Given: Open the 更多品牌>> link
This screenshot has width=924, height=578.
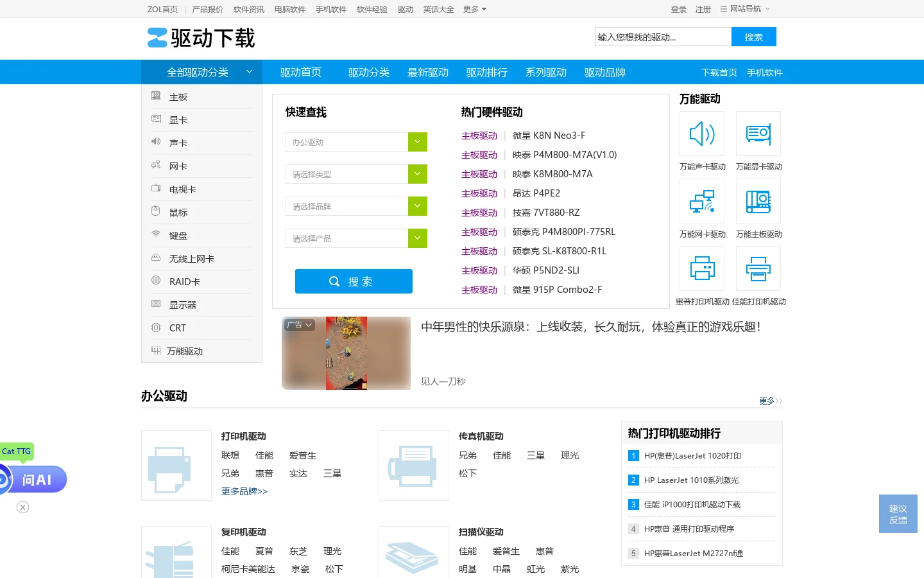Looking at the screenshot, I should point(244,491).
